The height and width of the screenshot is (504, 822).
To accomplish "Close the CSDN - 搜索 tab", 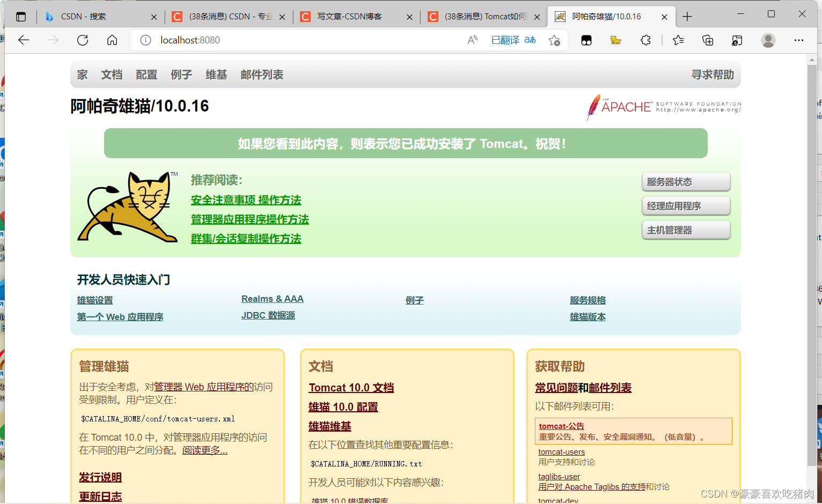I will click(x=154, y=17).
